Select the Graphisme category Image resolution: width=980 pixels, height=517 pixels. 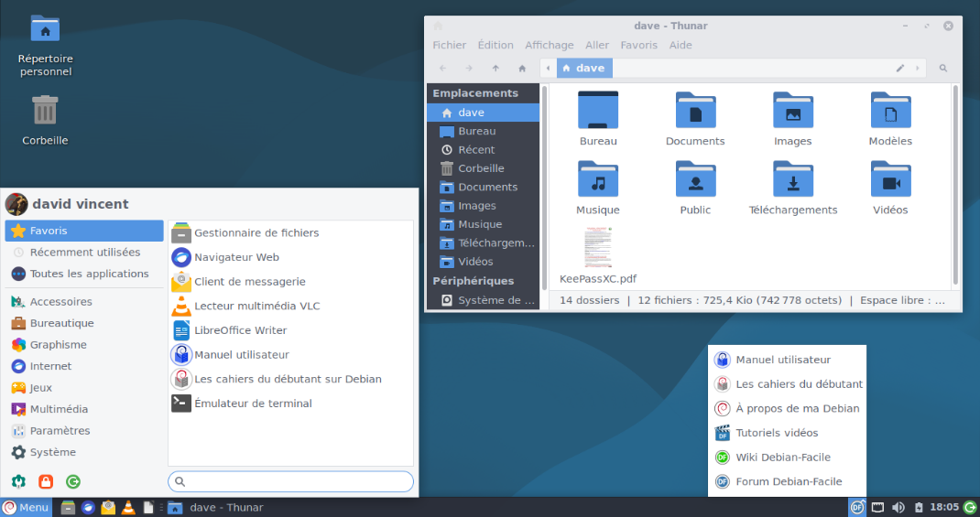tap(84, 345)
